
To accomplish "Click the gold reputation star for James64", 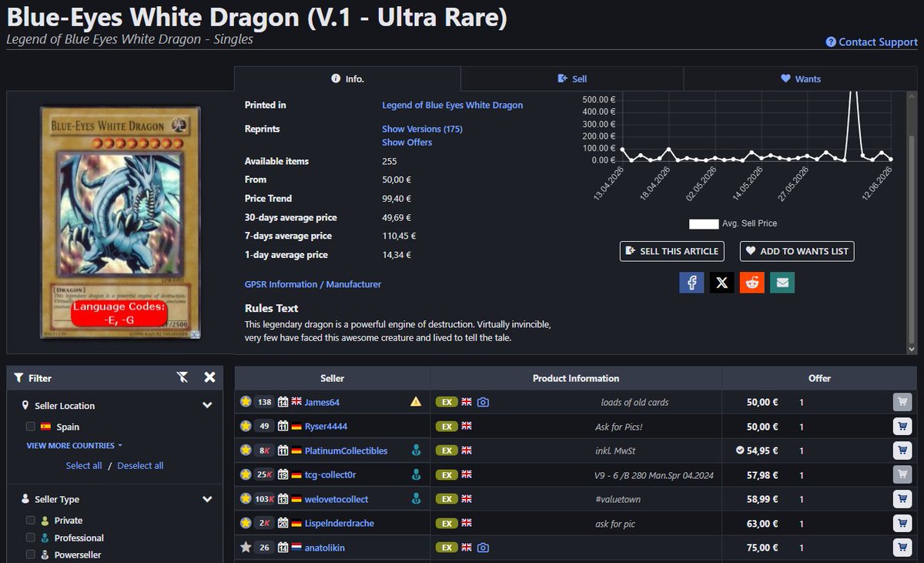I will click(246, 402).
